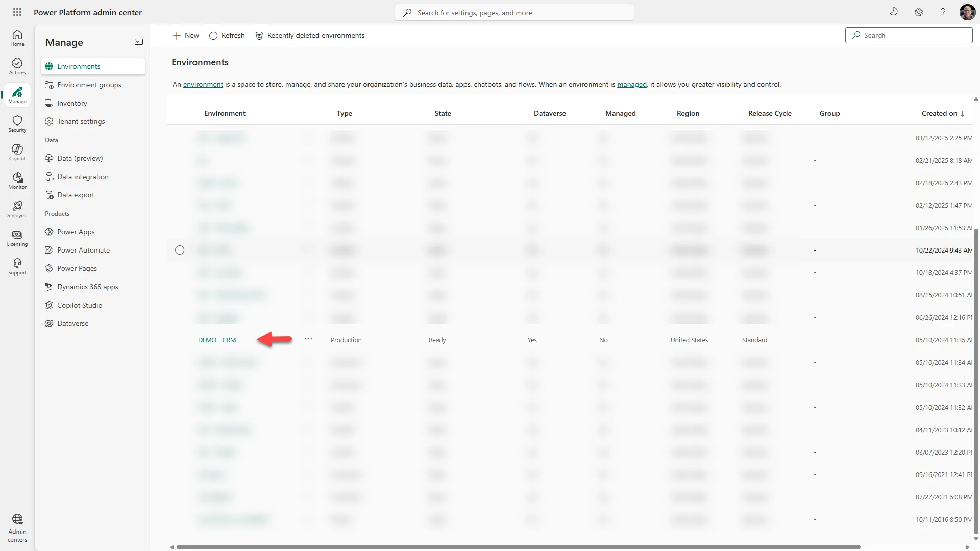Open more options for DEMO - CRM

click(x=308, y=339)
